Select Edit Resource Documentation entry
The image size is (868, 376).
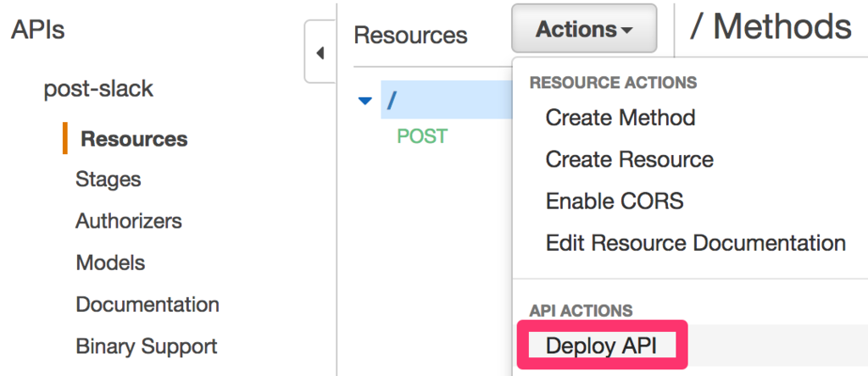[695, 243]
